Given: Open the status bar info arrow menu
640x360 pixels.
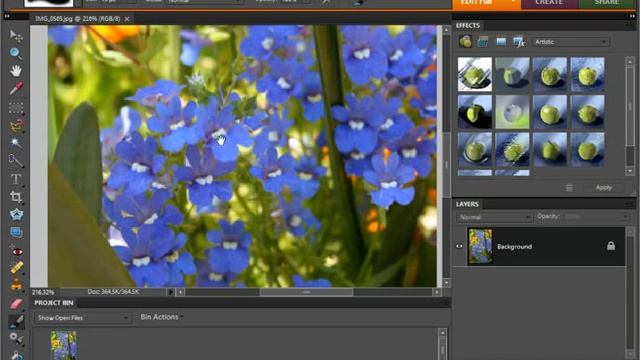Looking at the screenshot, I should click(171, 292).
